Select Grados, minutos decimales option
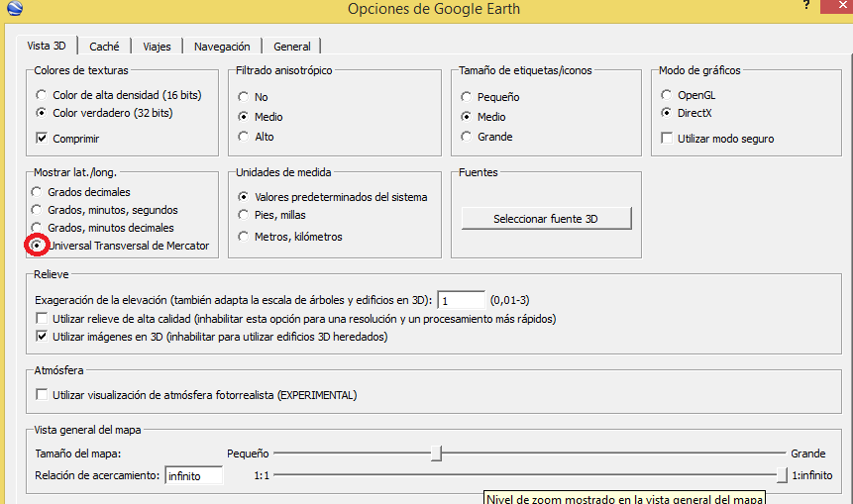The width and height of the screenshot is (853, 504). pyautogui.click(x=37, y=228)
